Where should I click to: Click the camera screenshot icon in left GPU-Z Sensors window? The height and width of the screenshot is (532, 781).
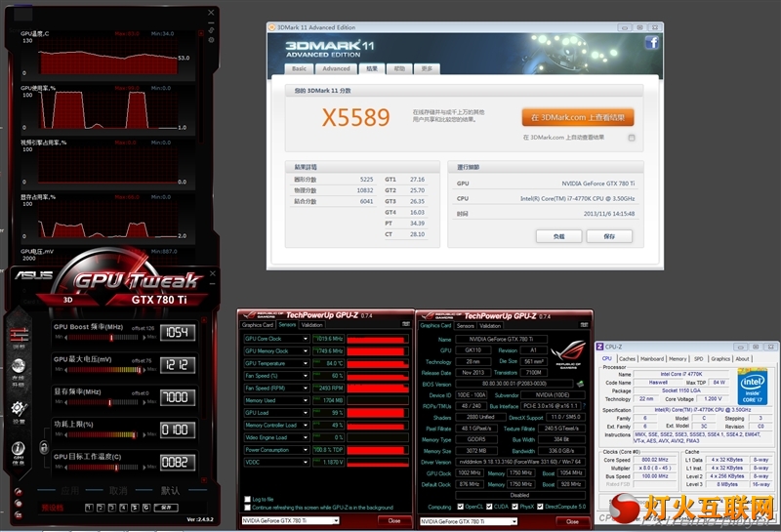click(x=406, y=324)
